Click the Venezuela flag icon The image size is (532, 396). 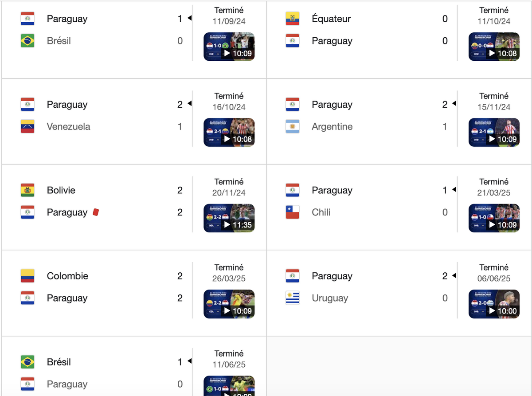(x=27, y=127)
